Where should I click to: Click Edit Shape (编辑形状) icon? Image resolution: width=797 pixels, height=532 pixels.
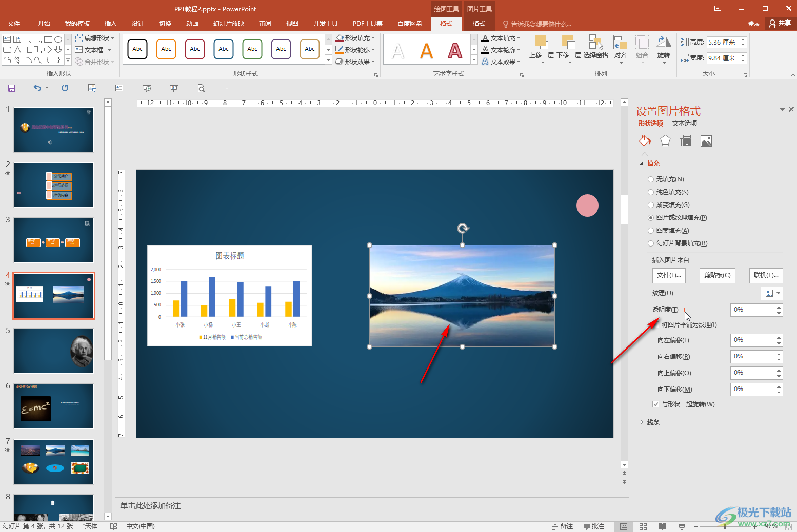(x=79, y=38)
